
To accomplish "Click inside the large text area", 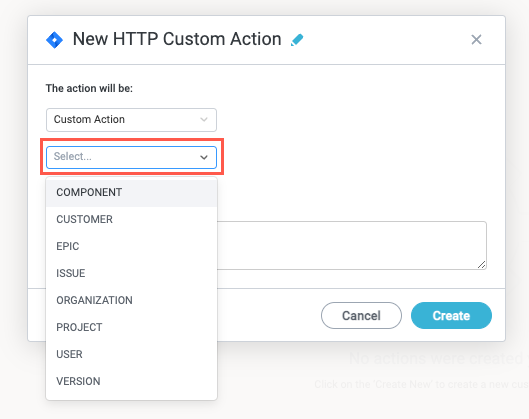I will point(352,245).
